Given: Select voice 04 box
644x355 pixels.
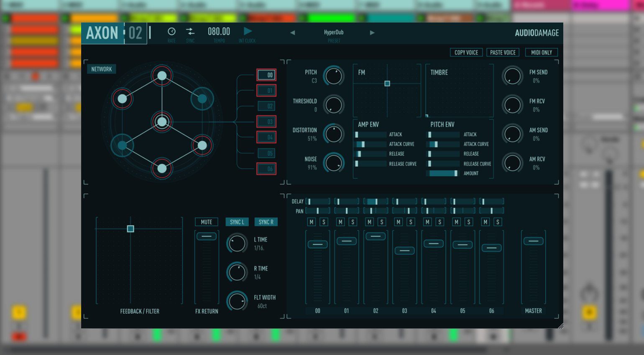Looking at the screenshot, I should click(266, 137).
